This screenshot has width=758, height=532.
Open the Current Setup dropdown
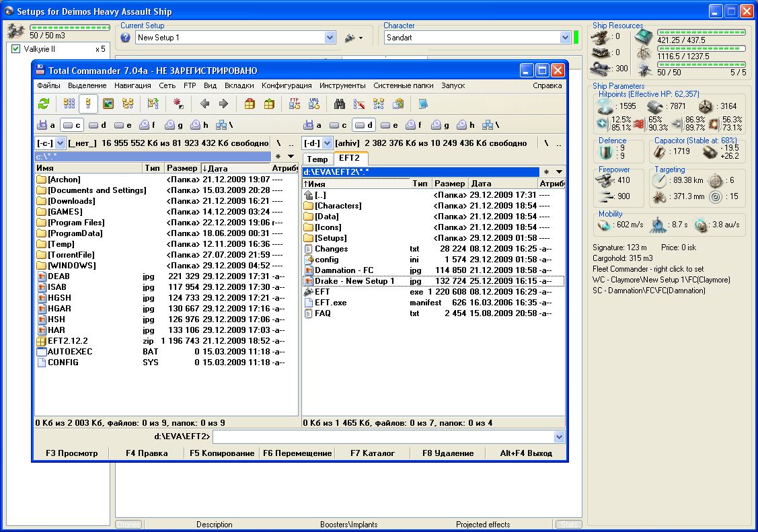pyautogui.click(x=330, y=38)
